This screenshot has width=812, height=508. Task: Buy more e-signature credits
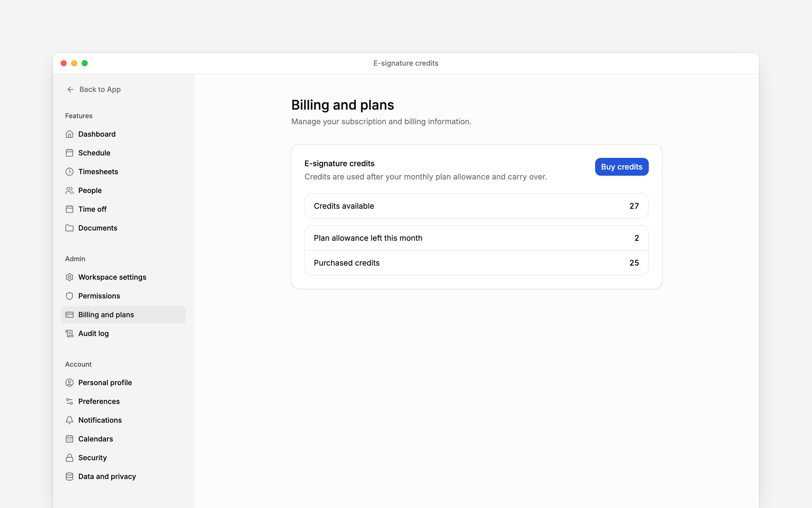coord(622,167)
